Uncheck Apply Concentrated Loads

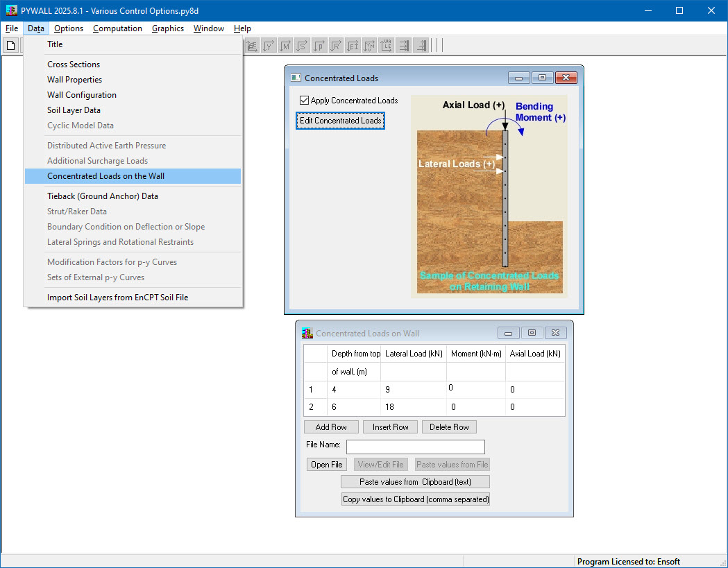(303, 100)
